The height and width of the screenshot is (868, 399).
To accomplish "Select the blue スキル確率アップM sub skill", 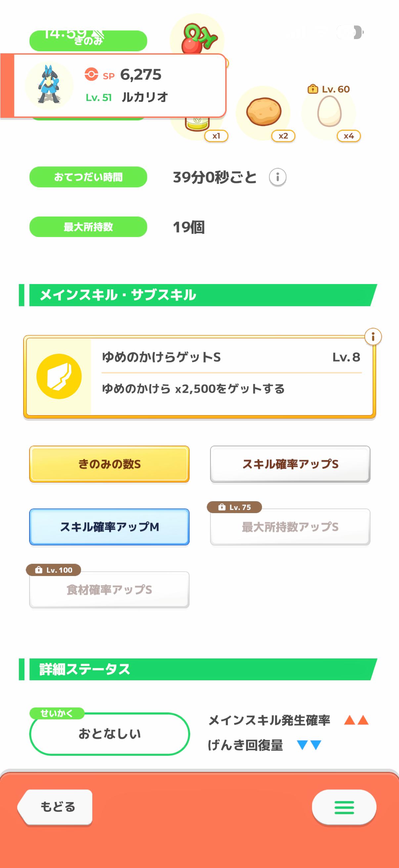I will [110, 527].
